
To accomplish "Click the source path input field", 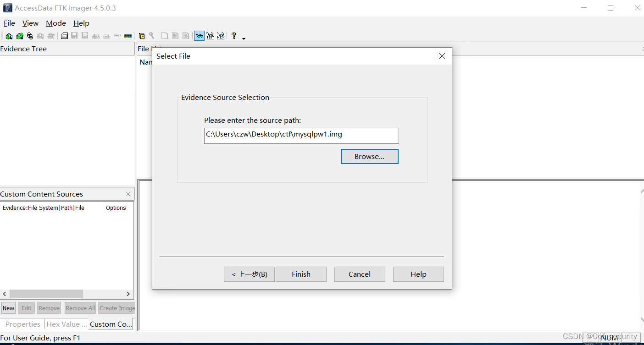I will pyautogui.click(x=301, y=136).
